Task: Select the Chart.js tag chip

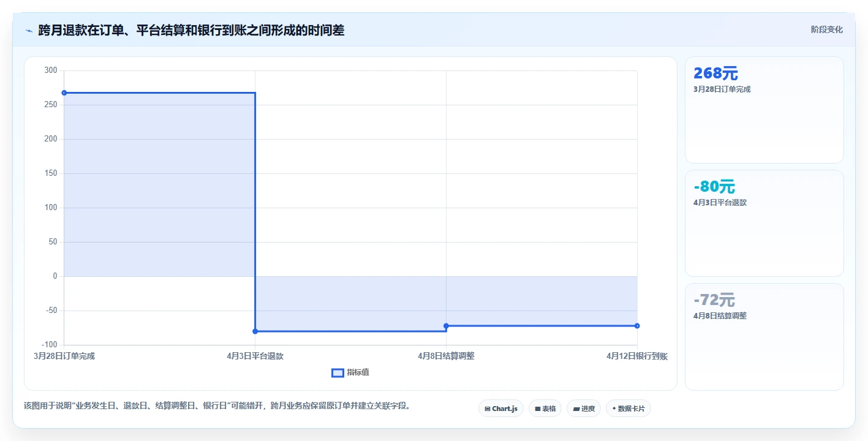Action: coord(501,409)
